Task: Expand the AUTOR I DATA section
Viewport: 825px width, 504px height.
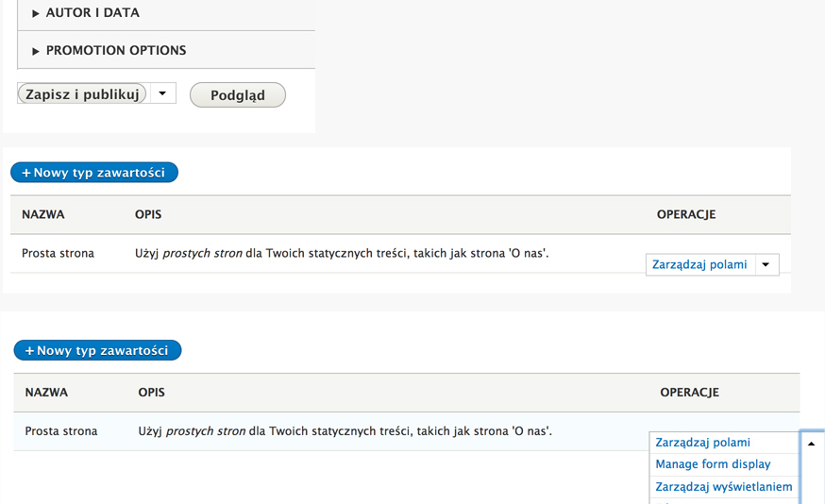Action: [92, 13]
